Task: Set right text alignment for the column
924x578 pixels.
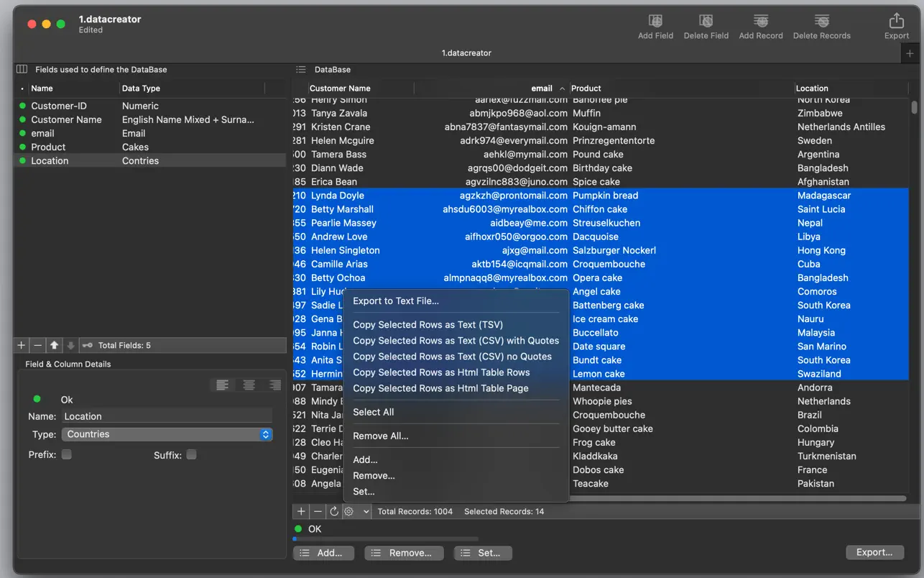Action: coord(274,385)
